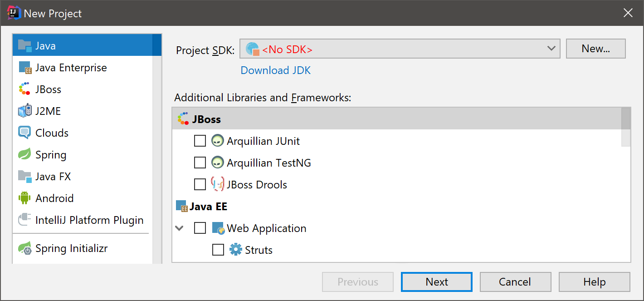Click the Spring leaf icon
Viewport: 644px width, 301px height.
(x=24, y=155)
